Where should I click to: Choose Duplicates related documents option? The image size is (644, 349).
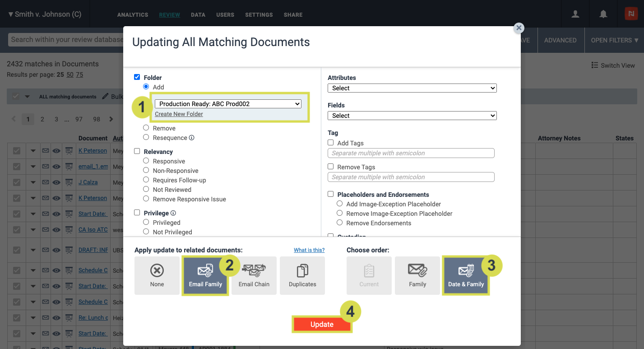click(x=302, y=276)
